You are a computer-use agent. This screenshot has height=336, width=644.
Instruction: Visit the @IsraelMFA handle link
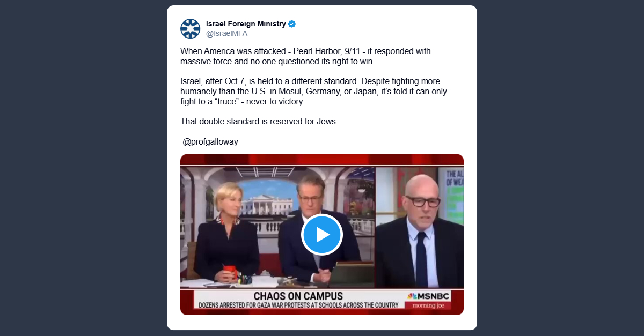click(x=226, y=34)
